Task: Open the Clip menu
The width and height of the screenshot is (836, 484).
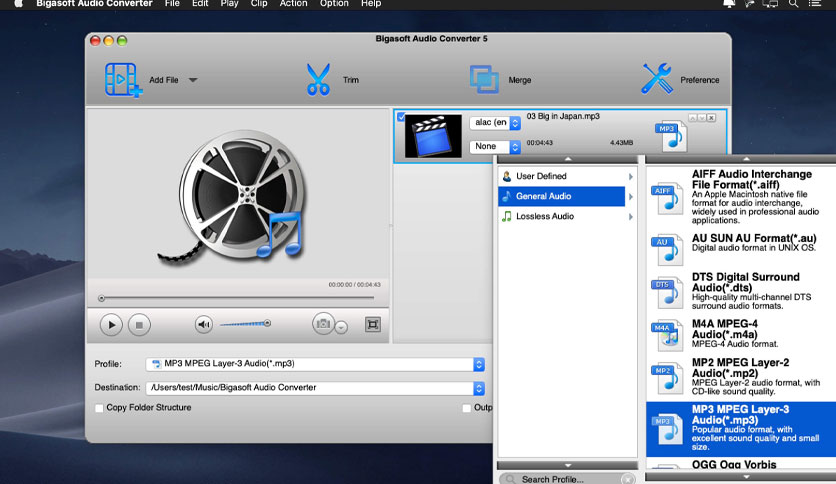Action: 259,4
